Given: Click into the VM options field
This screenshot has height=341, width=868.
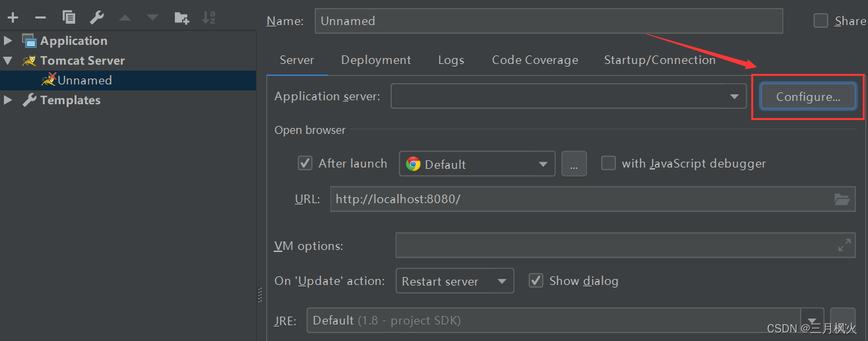Looking at the screenshot, I should click(x=625, y=245).
